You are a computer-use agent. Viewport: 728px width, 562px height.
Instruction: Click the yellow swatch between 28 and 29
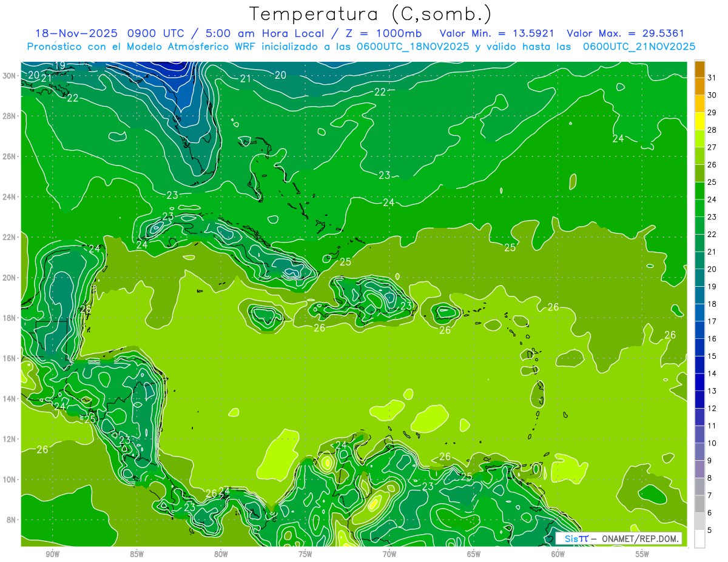click(699, 121)
